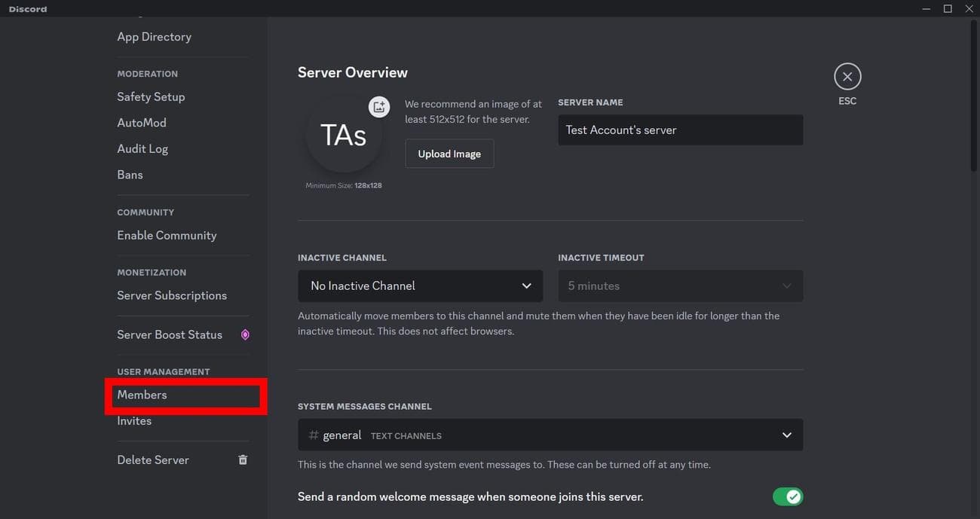The height and width of the screenshot is (519, 980).
Task: Open Safety Setup settings
Action: [151, 97]
